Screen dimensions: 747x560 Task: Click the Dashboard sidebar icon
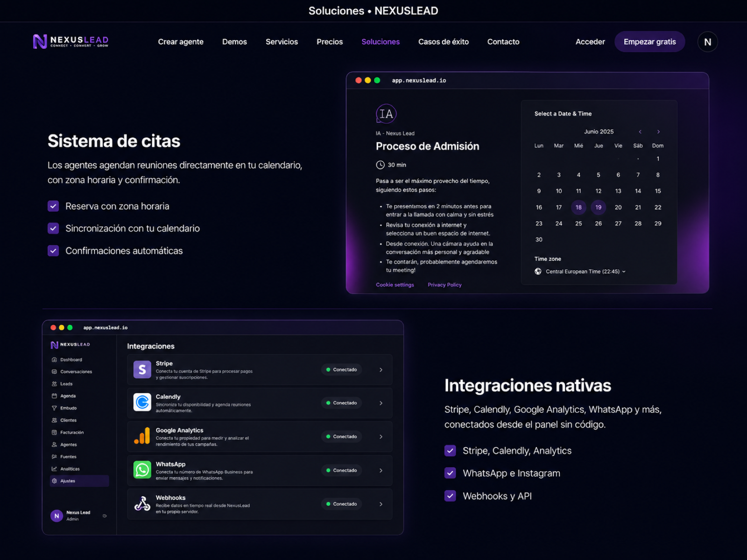(x=54, y=360)
